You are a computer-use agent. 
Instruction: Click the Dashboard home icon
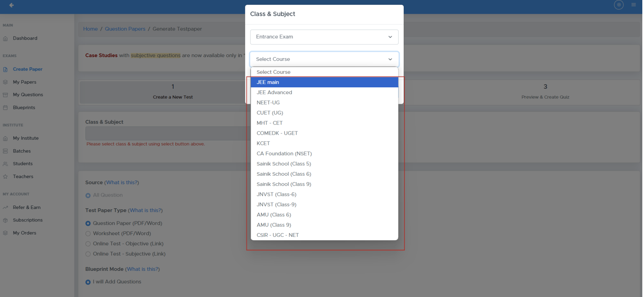5,39
